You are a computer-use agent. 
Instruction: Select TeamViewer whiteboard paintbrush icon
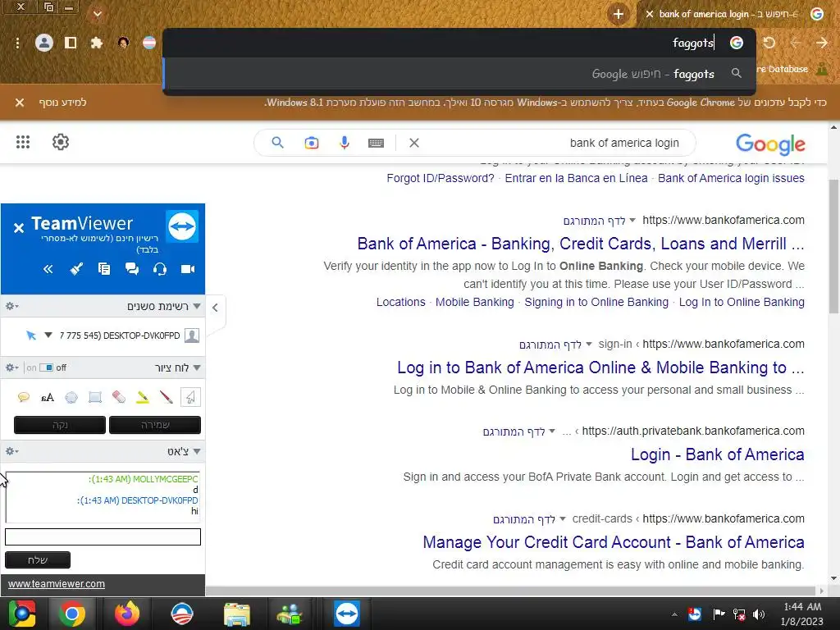pyautogui.click(x=76, y=269)
